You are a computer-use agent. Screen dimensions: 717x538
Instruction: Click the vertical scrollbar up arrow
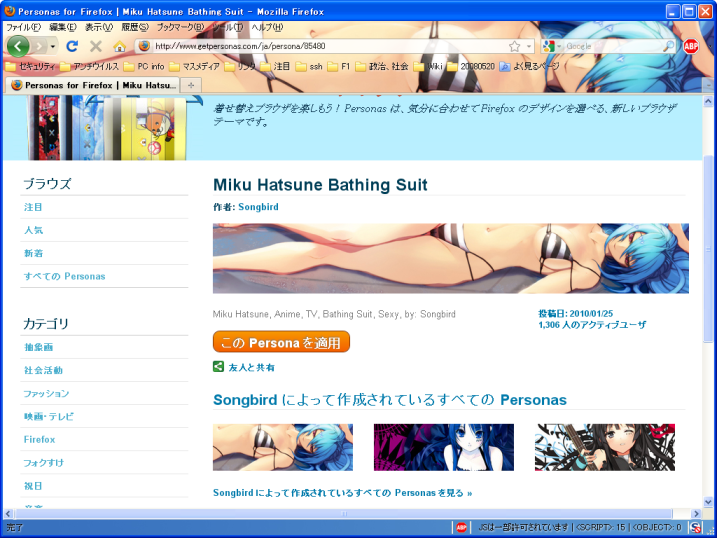pyautogui.click(x=708, y=101)
